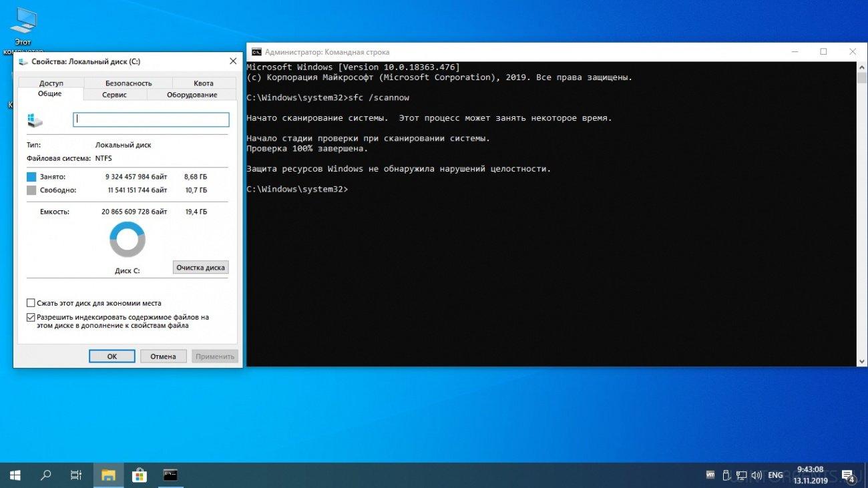Click the Command Prompt scrollbar up arrow
This screenshot has width=868, height=488.
point(862,67)
